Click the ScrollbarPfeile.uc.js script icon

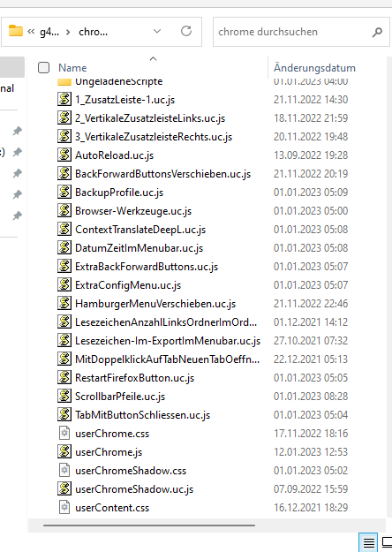pyautogui.click(x=64, y=396)
